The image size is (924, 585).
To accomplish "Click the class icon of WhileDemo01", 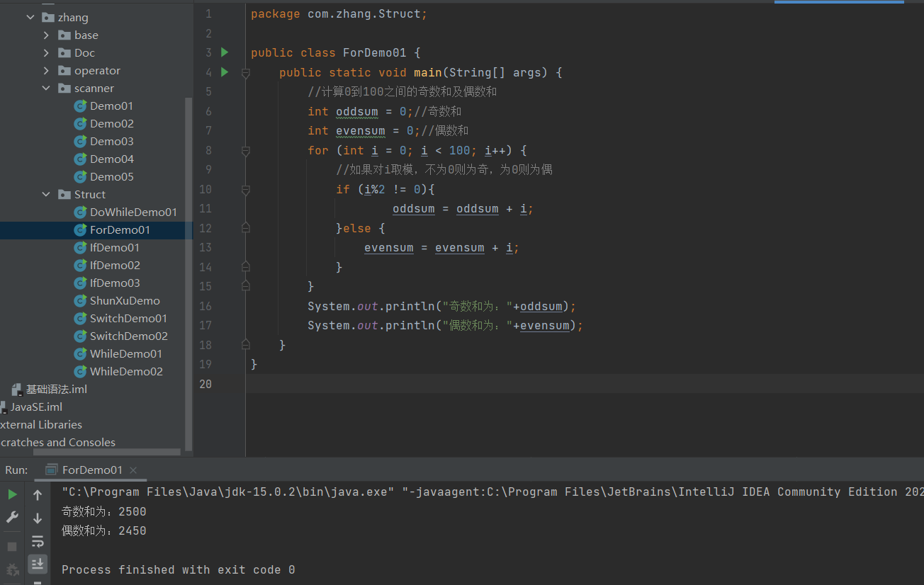I will [x=80, y=354].
